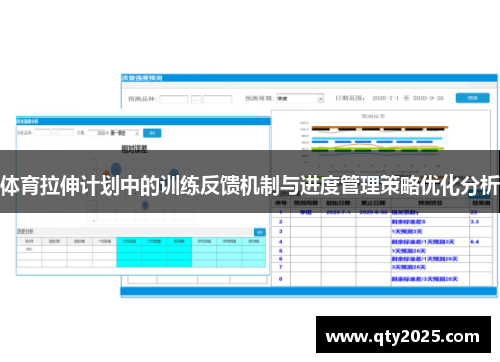The height and width of the screenshot is (362, 500).
Task: Click the last light-cyan header cell in the 历史分析 table
Action: (254, 241)
